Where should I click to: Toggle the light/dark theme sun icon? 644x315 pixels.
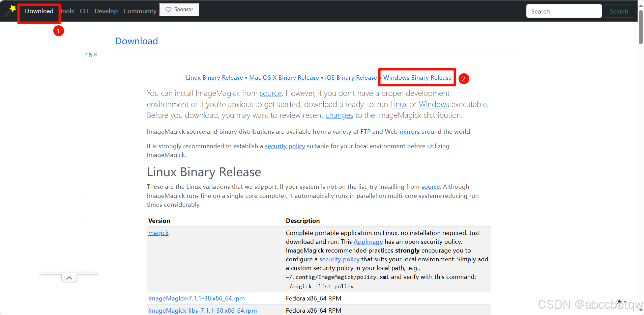pyautogui.click(x=619, y=301)
